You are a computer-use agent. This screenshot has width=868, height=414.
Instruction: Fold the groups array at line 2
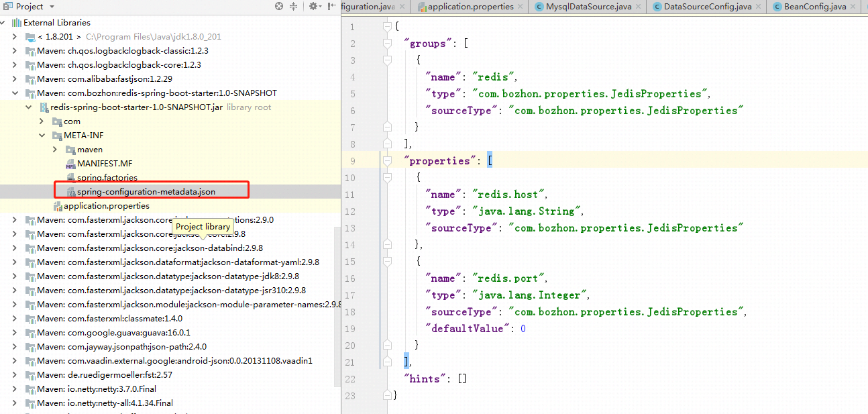pos(386,43)
